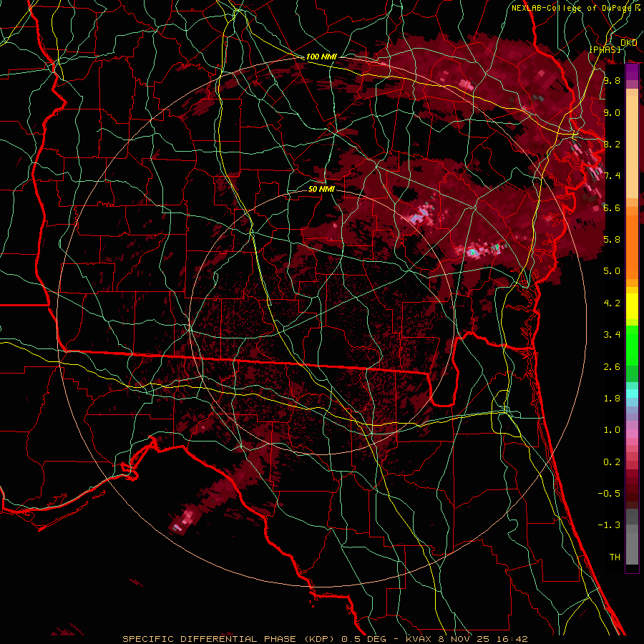The width and height of the screenshot is (644, 644).
Task: Click the DKD label above the color scale
Action: click(x=628, y=43)
